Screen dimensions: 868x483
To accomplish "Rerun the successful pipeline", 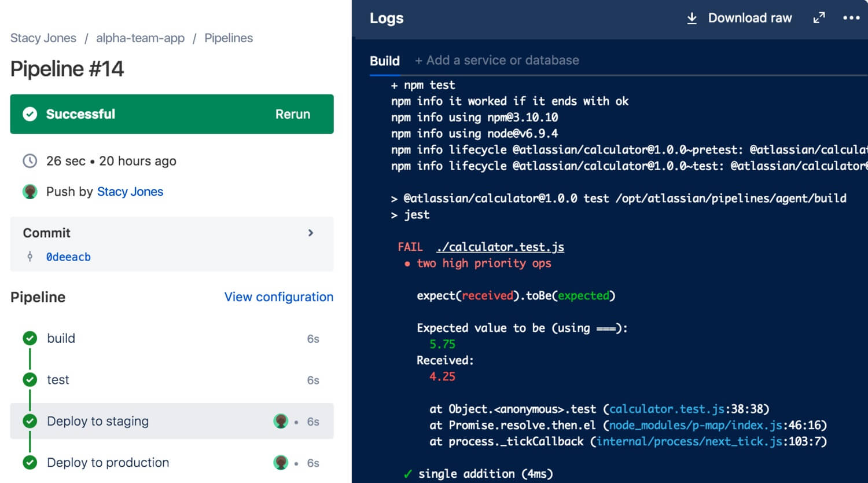I will point(292,114).
